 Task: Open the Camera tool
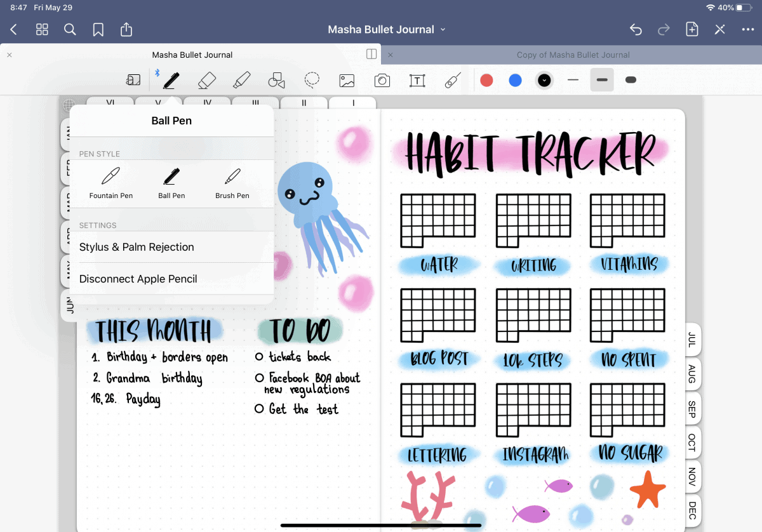pos(382,80)
